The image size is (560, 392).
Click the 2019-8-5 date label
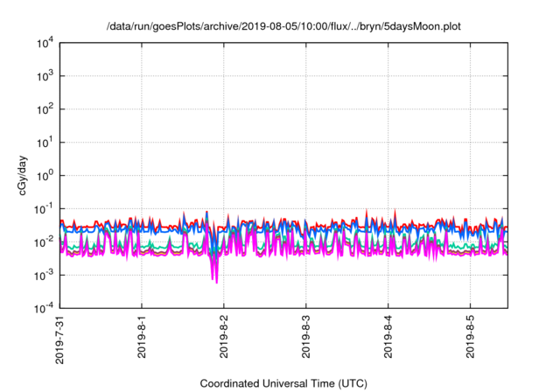[471, 337]
